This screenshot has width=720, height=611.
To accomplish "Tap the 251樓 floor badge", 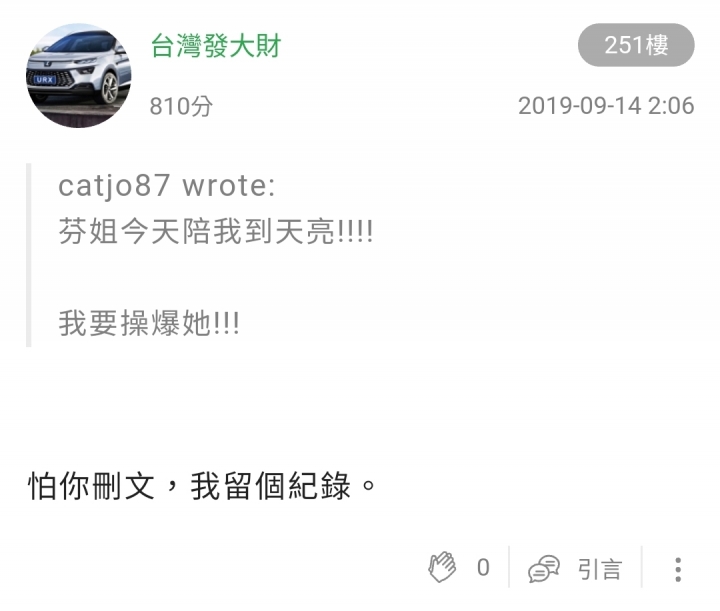I will 636,45.
